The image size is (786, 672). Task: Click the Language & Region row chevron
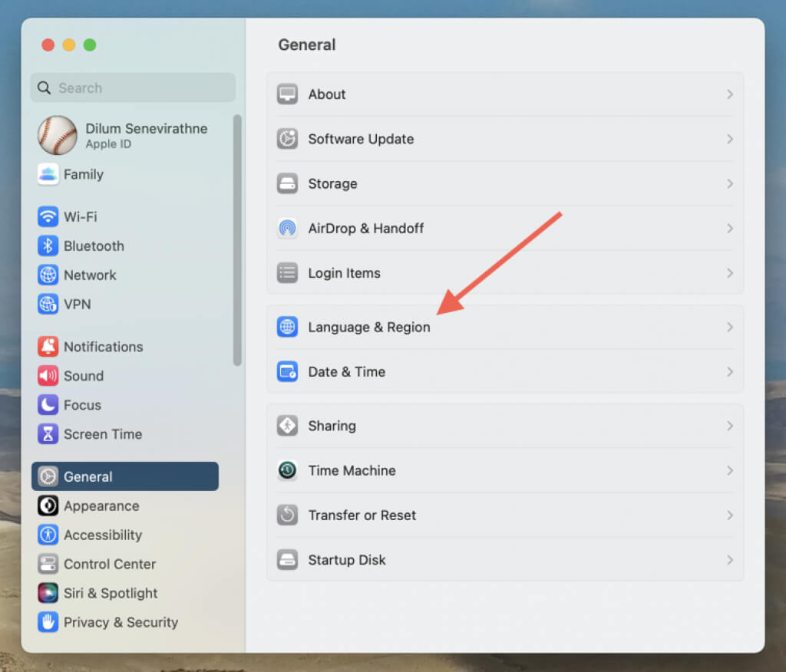730,327
